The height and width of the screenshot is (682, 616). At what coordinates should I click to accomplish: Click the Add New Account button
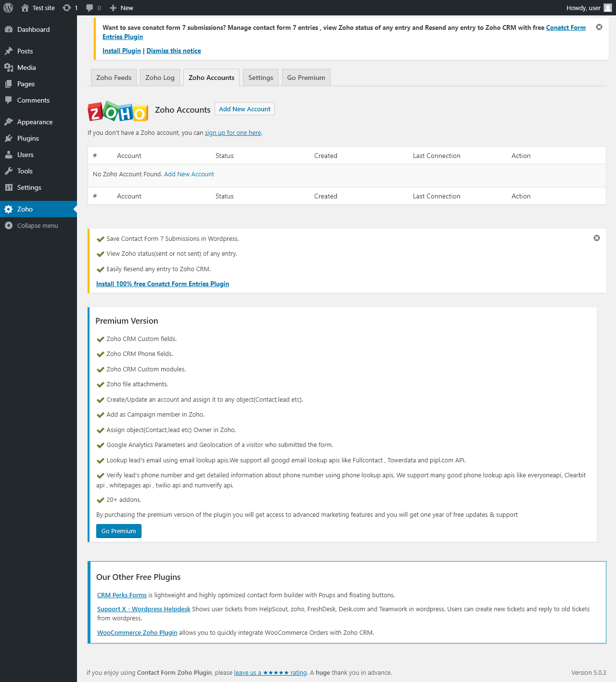244,109
